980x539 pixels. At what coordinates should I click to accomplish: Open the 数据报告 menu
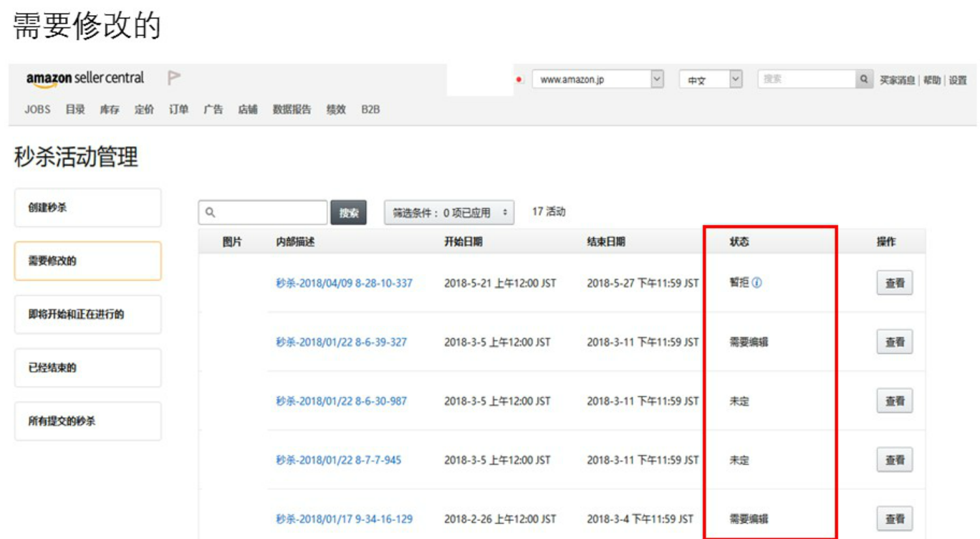[292, 110]
